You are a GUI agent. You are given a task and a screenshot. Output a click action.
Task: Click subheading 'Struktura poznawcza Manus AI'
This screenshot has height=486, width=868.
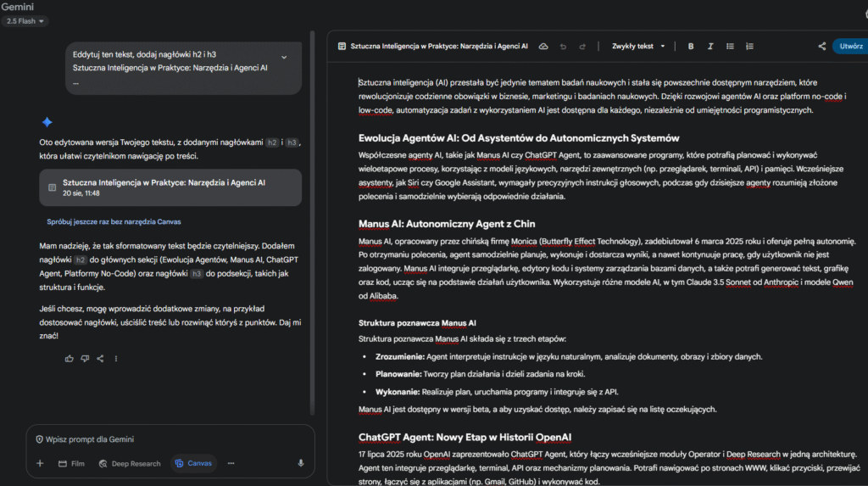417,323
